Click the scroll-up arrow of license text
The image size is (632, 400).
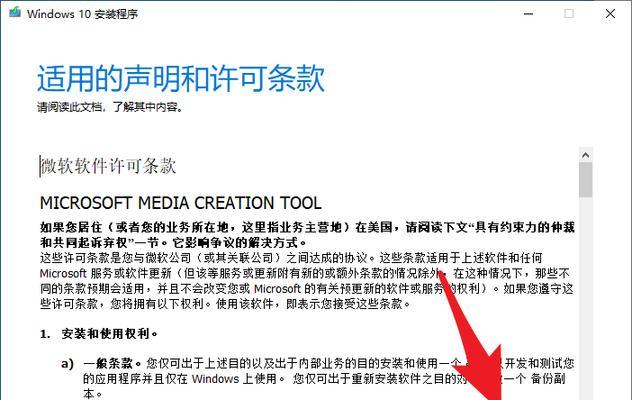[x=586, y=155]
